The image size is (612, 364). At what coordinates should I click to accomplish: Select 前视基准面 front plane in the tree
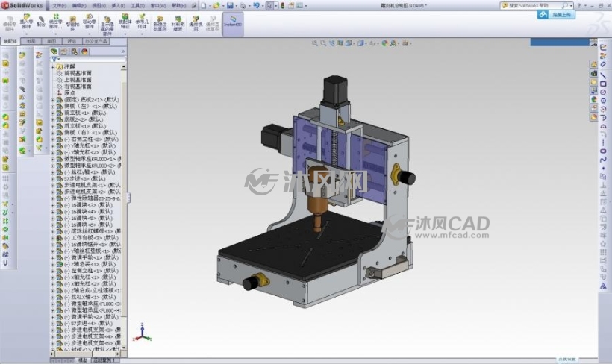[78, 73]
